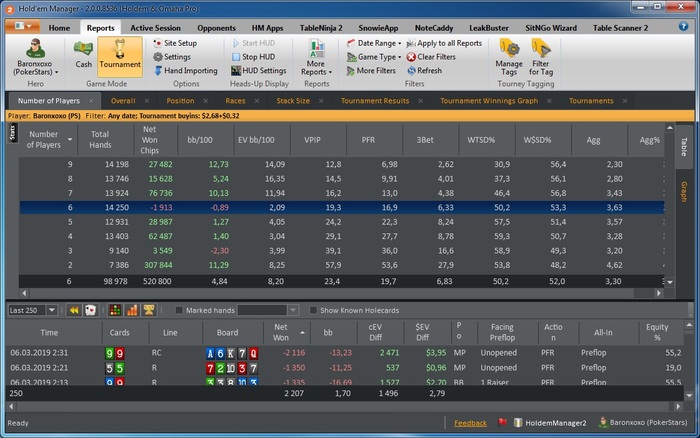Open More Reports gallery
Viewport: 700px width, 438px height.
pyautogui.click(x=316, y=58)
